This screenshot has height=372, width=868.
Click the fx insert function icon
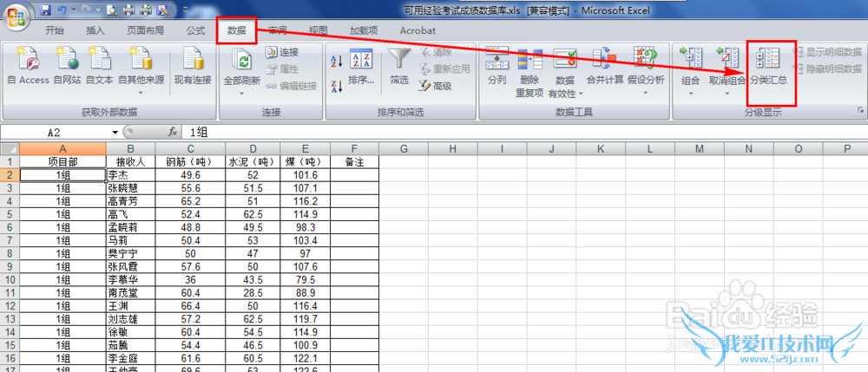(x=173, y=132)
